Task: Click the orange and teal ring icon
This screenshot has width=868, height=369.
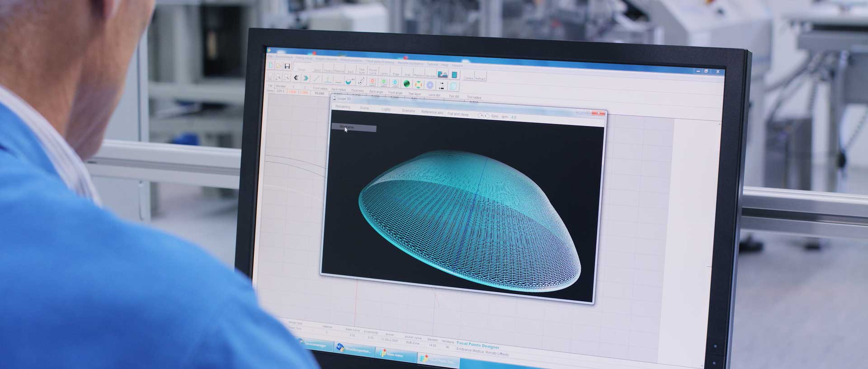Action: tap(419, 84)
